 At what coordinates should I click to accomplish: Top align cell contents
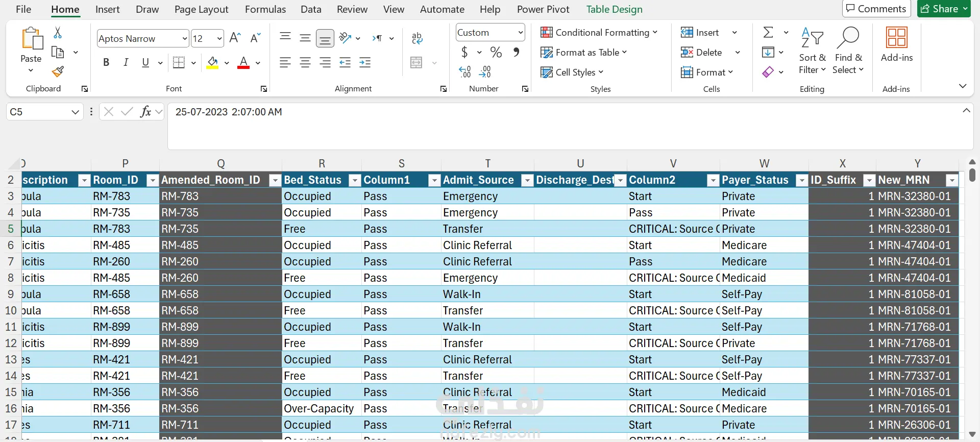tap(285, 37)
